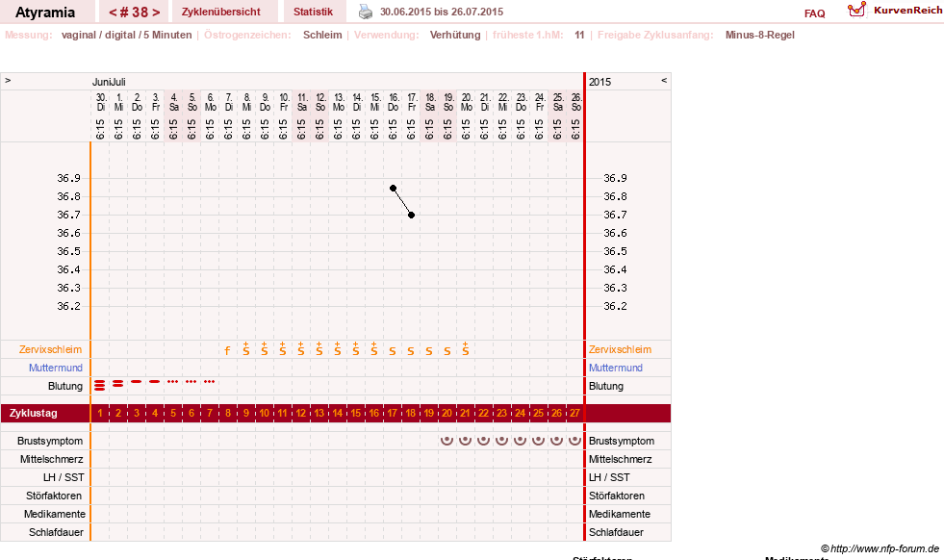Image resolution: width=944 pixels, height=560 pixels.
Task: Click the '2015' year label
Action: pyautogui.click(x=600, y=82)
